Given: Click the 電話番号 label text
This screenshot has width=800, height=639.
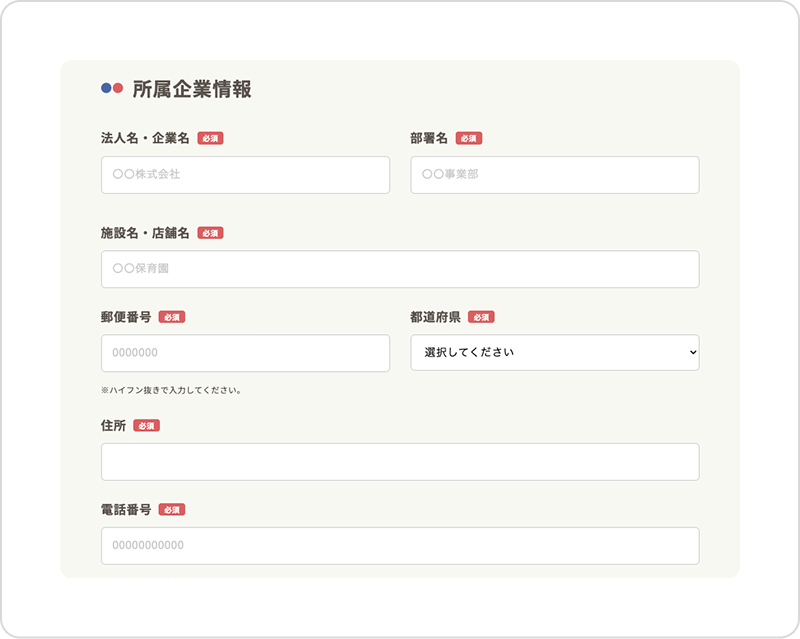Looking at the screenshot, I should [126, 510].
